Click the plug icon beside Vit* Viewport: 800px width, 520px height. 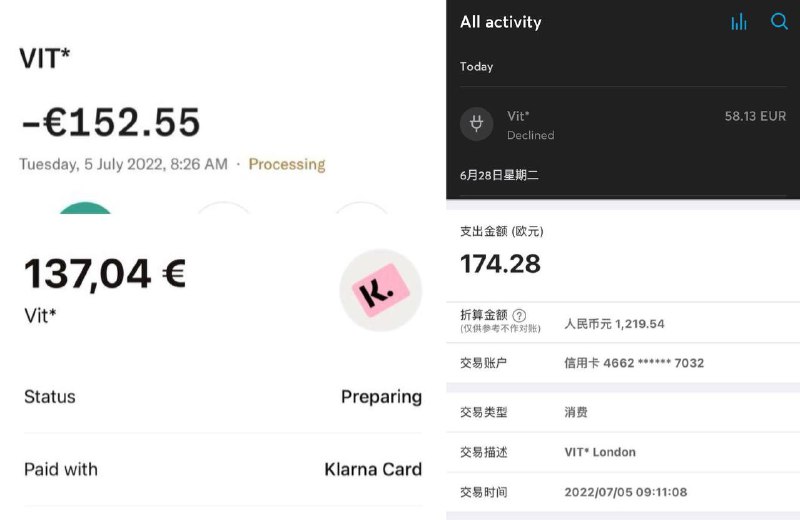[477, 124]
